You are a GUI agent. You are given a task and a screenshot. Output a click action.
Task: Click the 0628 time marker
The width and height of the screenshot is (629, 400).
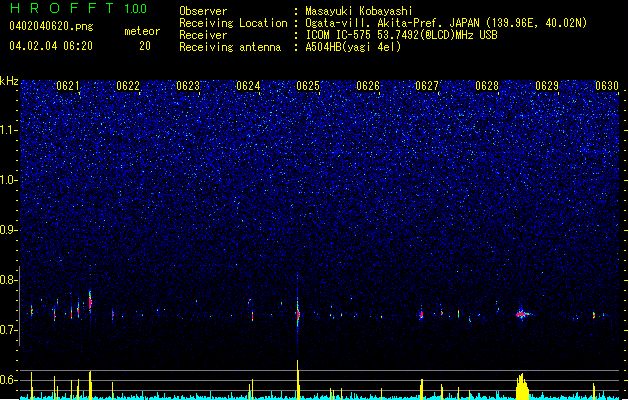[487, 86]
